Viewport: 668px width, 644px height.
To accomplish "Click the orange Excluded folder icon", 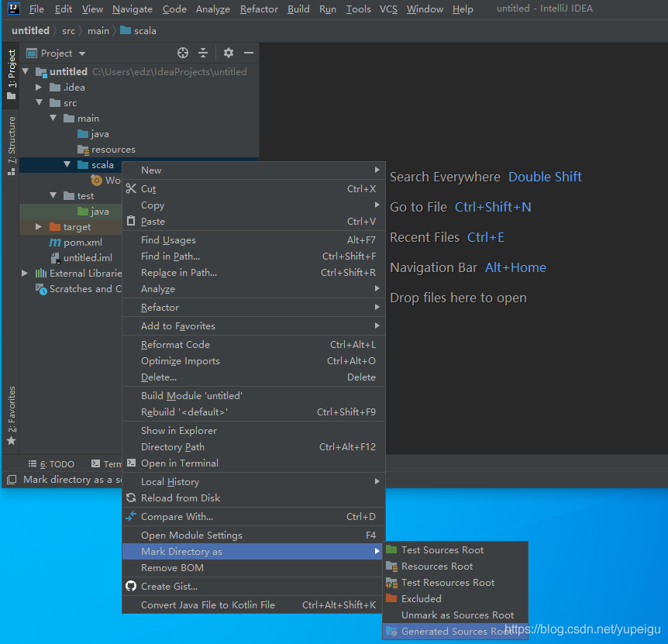I will coord(391,598).
